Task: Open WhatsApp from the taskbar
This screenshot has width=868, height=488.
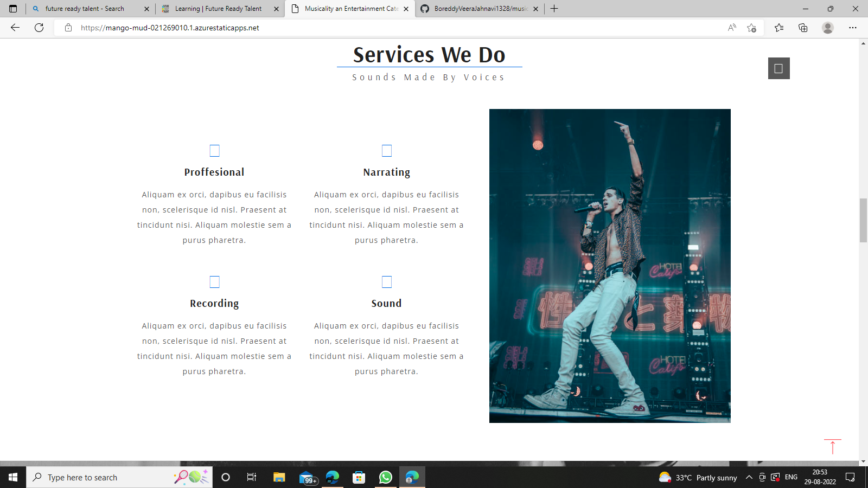Action: coord(385,478)
